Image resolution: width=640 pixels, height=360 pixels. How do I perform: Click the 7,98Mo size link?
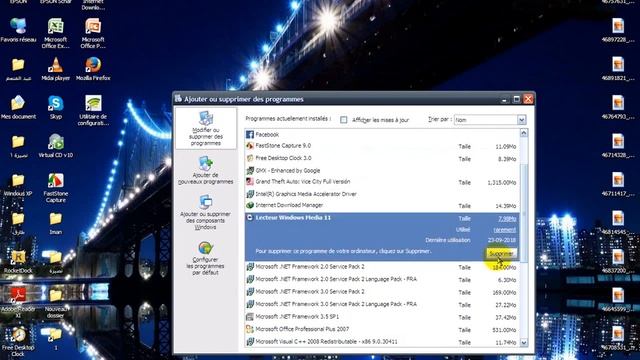(507, 219)
